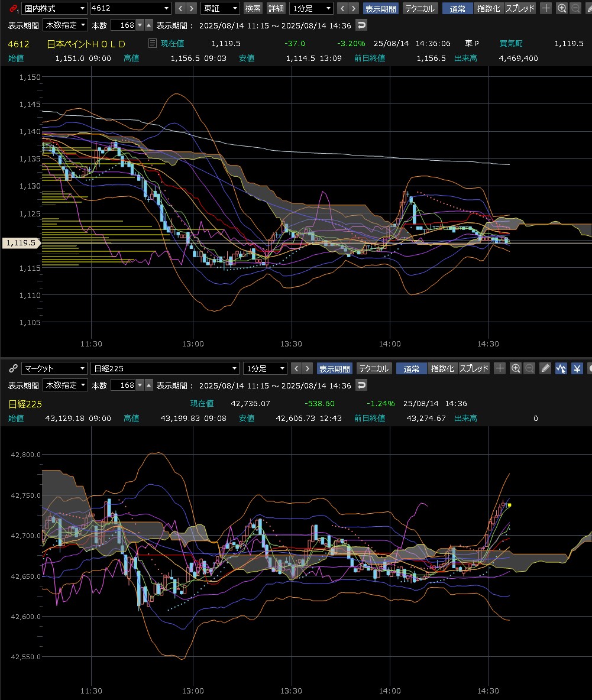The width and height of the screenshot is (592, 700).
Task: Increase 本数 count in the bottom chart
Action: point(148,385)
